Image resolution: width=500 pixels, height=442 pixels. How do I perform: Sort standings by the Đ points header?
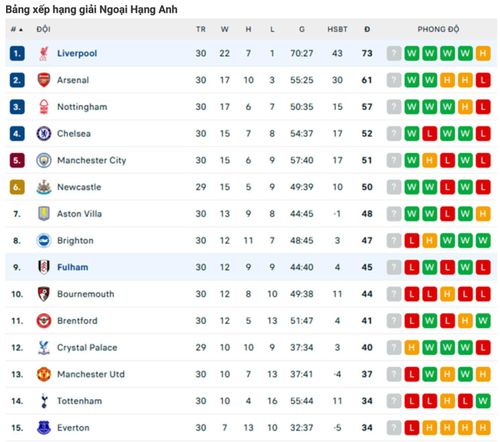tap(367, 29)
